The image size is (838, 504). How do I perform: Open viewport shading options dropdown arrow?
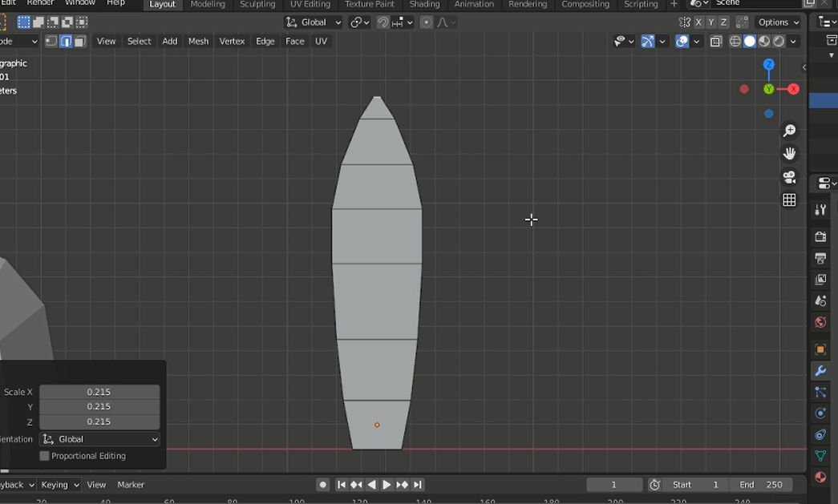tap(794, 41)
